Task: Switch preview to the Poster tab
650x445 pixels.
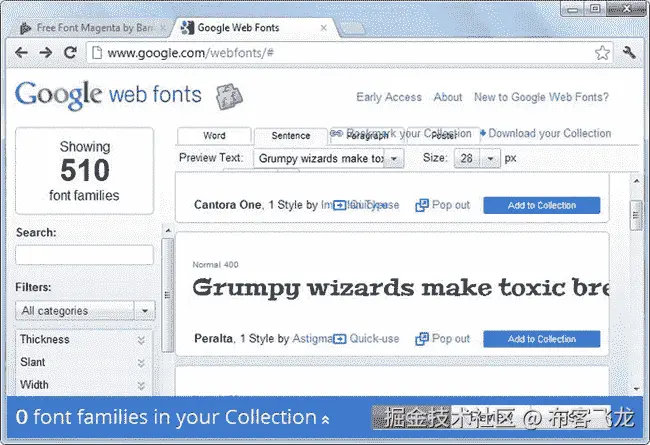Action: click(444, 136)
